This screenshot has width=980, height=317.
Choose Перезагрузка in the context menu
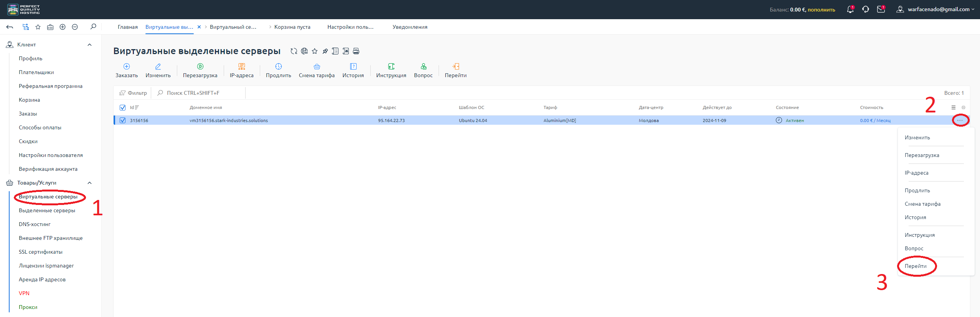point(922,155)
